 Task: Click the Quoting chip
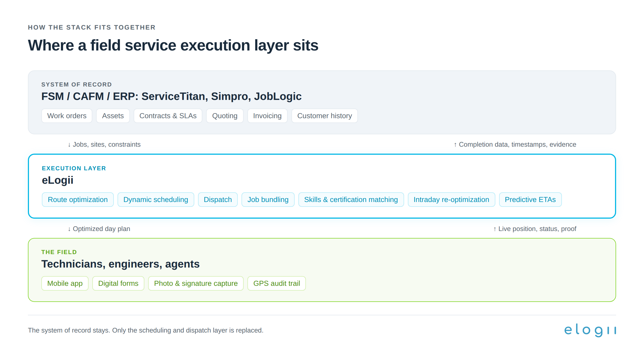tap(225, 116)
